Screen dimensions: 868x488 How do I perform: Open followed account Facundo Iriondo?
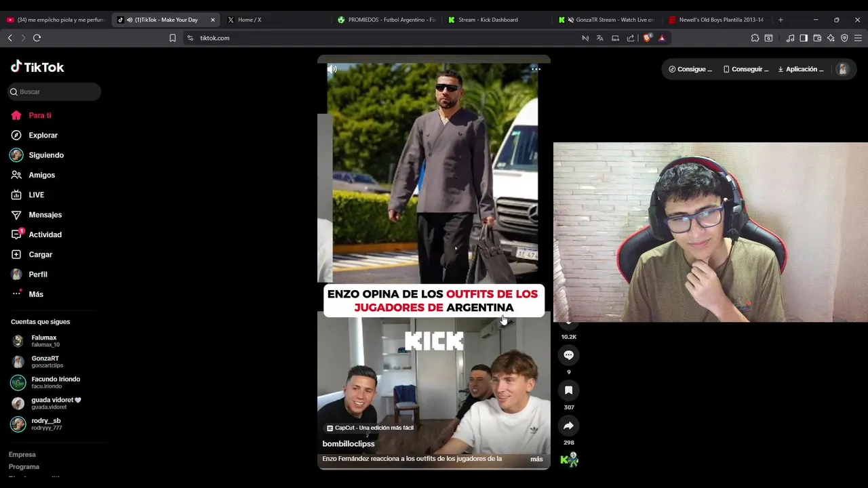(45, 382)
